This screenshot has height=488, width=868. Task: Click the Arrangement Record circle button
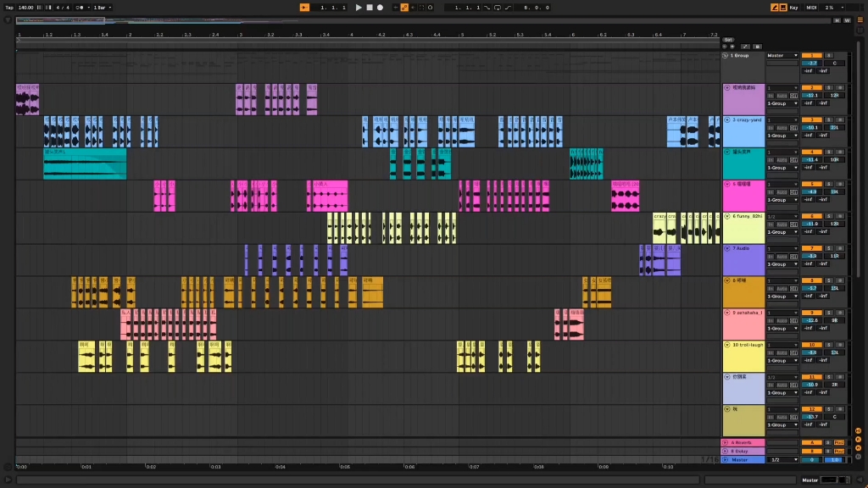click(381, 8)
